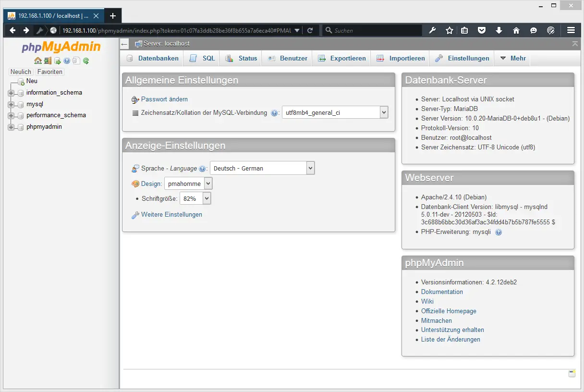Click the Mitmachen link
Screen dimensions: 584x392
(x=437, y=320)
